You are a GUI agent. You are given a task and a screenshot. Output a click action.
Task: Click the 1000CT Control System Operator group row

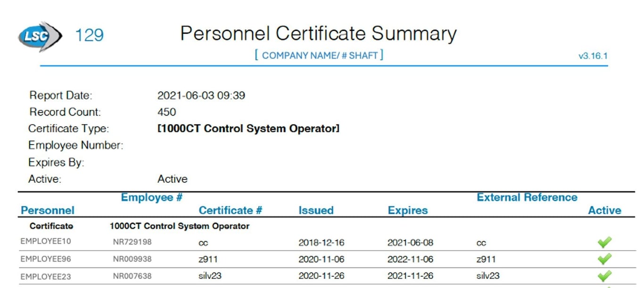click(x=179, y=226)
